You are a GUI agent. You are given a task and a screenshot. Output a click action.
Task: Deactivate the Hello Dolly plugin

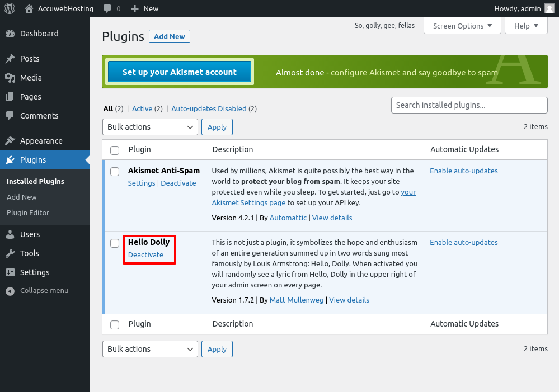pos(146,255)
